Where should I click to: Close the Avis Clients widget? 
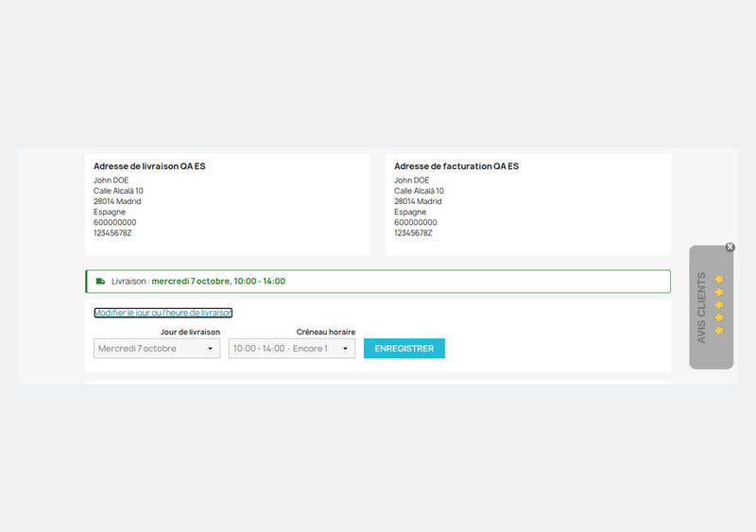coord(730,247)
